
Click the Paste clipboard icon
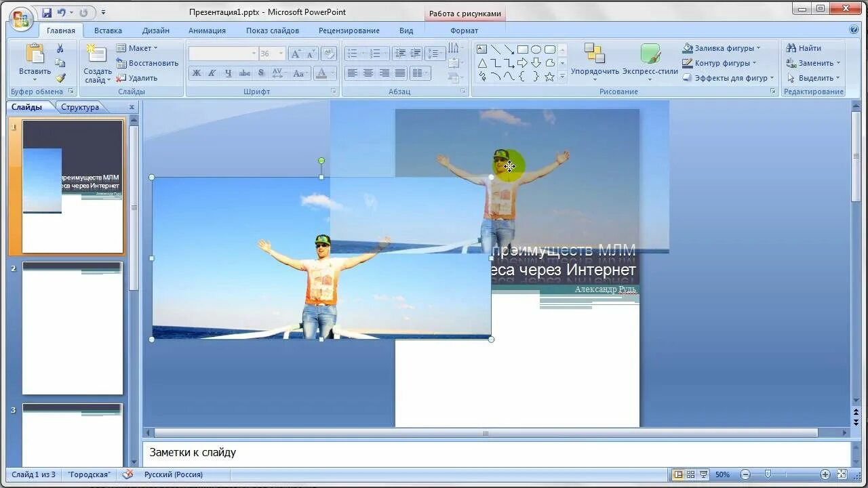(35, 54)
